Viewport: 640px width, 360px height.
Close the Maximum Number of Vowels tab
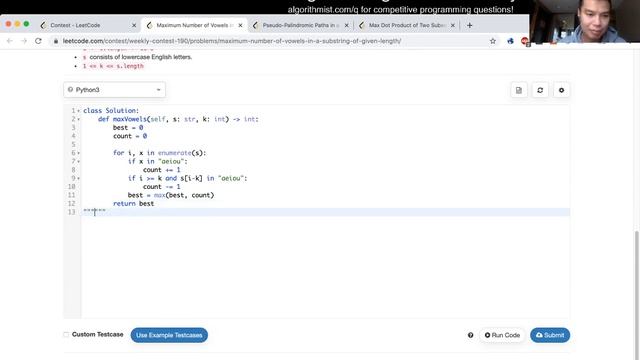240,25
